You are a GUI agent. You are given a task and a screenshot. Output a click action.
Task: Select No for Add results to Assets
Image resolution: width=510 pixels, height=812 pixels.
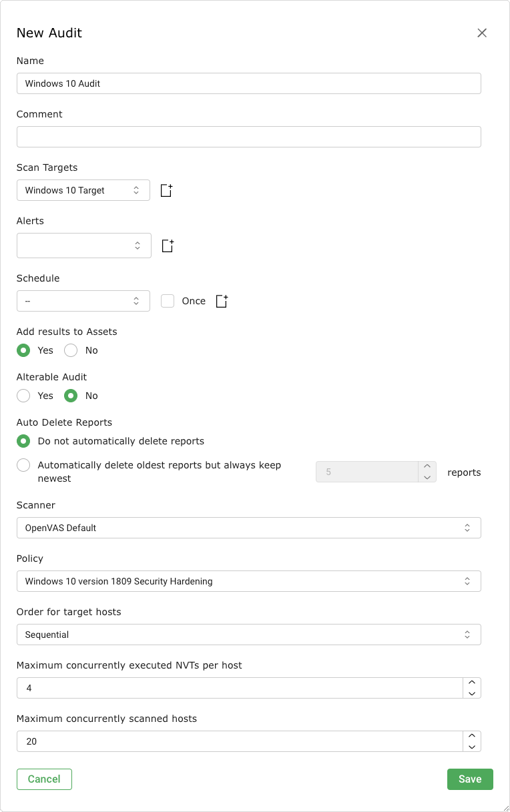coord(71,350)
